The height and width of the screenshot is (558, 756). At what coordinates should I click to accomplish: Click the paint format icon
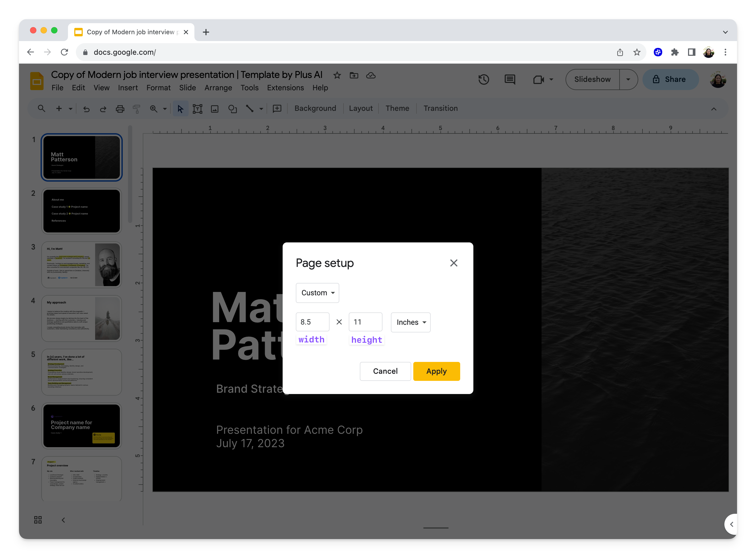136,109
